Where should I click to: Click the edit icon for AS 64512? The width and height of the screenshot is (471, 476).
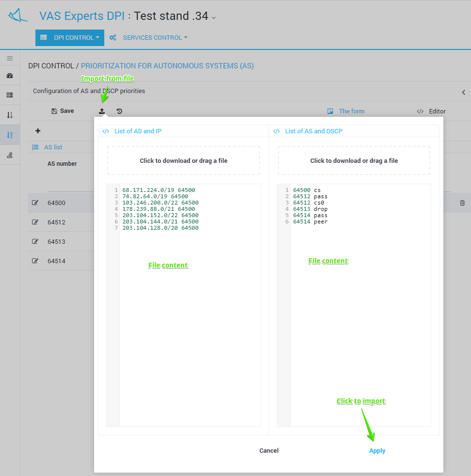(x=35, y=222)
